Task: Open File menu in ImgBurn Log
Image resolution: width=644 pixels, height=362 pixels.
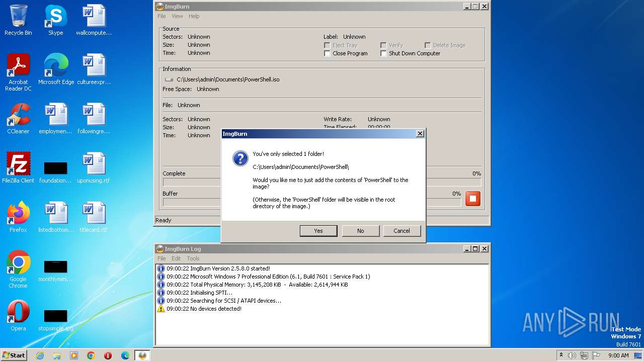Action: click(x=162, y=258)
